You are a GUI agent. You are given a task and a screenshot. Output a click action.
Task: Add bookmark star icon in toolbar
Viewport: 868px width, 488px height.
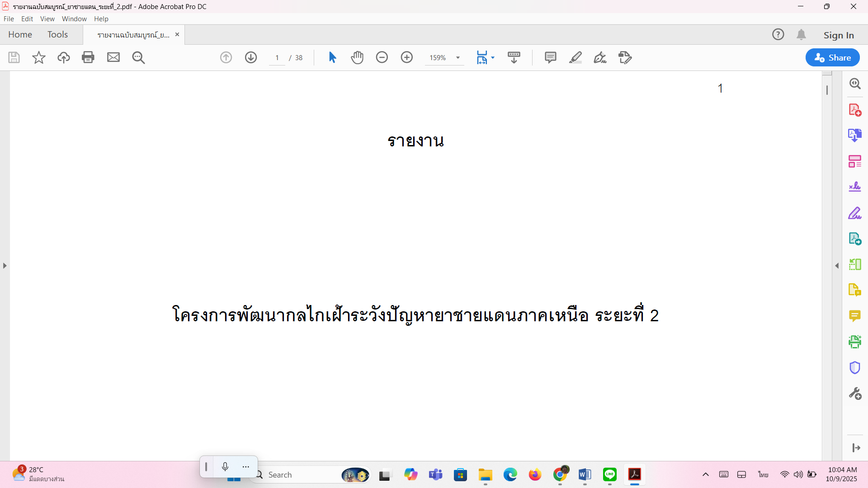(x=39, y=57)
